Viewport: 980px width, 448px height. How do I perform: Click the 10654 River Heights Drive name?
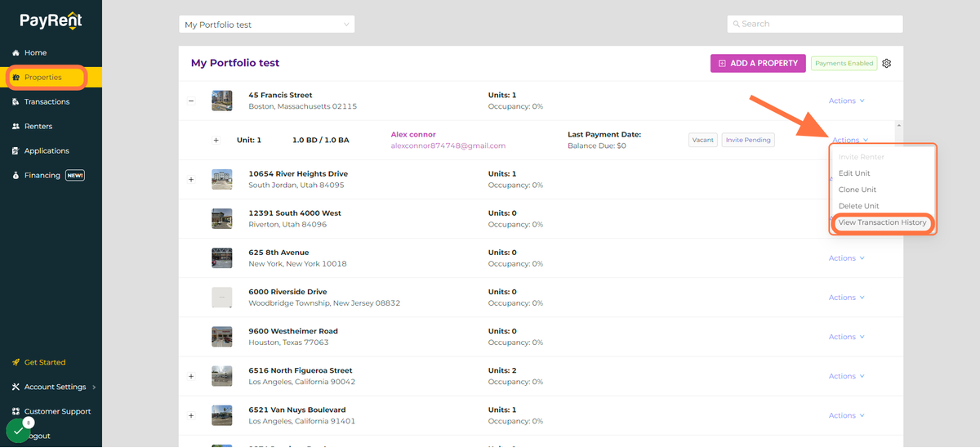[x=298, y=173]
